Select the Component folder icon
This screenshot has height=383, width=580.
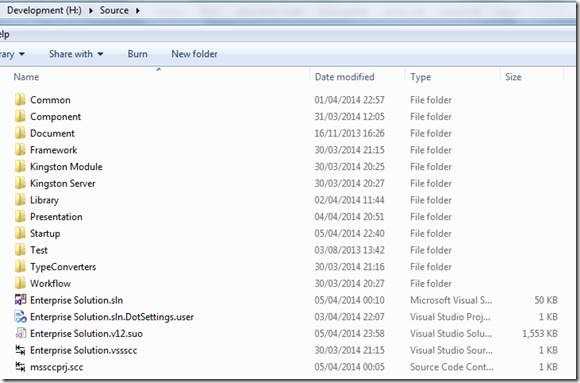20,116
